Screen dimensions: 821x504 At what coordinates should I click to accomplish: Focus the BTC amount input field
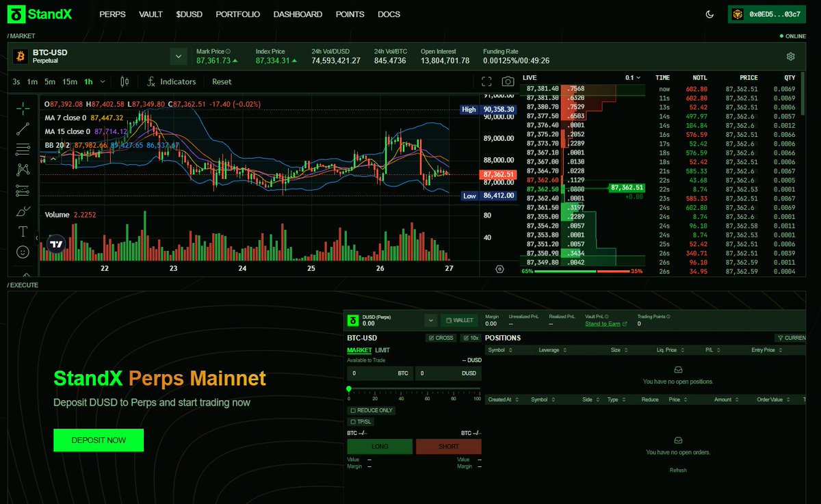coord(380,373)
